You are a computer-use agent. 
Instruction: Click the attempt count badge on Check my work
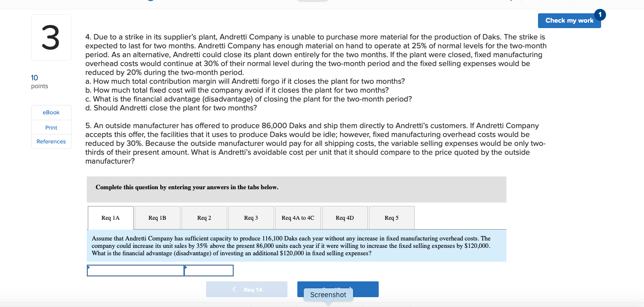(x=600, y=15)
